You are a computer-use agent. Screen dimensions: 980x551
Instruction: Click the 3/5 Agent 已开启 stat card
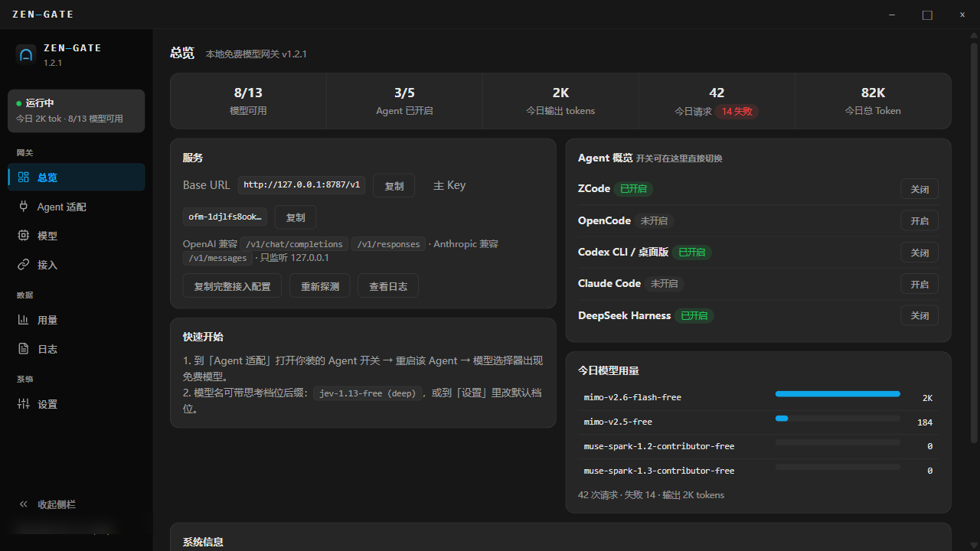(x=404, y=101)
